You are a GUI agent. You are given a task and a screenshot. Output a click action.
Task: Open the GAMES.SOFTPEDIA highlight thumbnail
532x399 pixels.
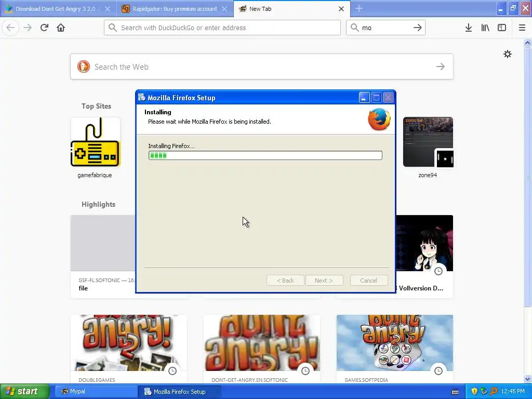point(395,343)
